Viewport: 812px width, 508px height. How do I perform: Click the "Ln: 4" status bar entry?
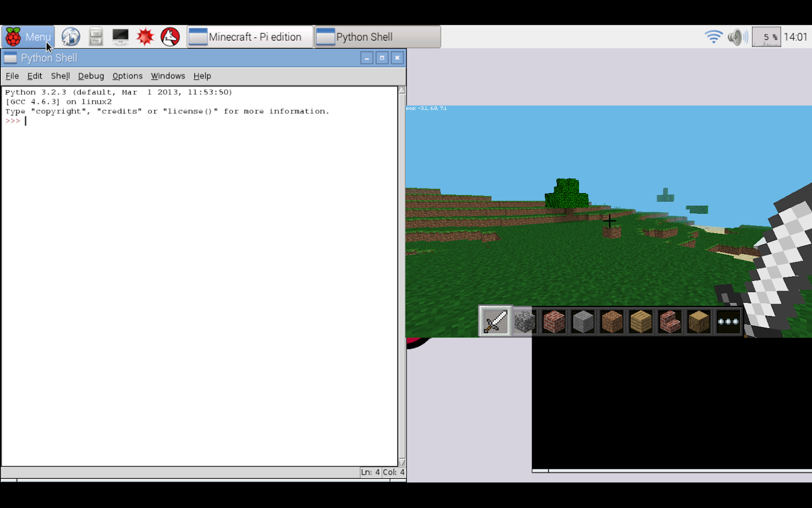click(x=370, y=472)
